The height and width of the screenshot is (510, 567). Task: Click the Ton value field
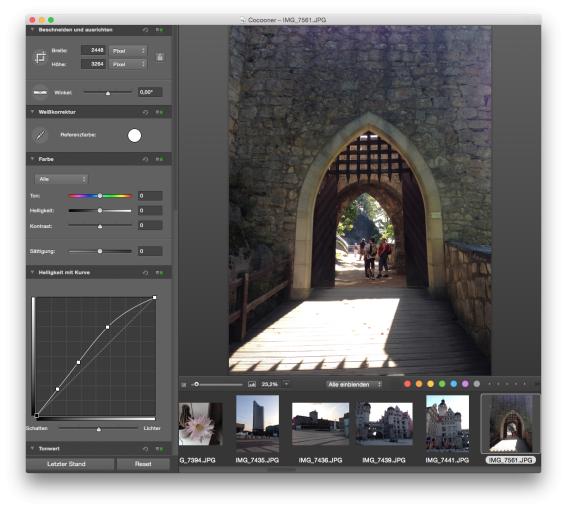click(150, 196)
